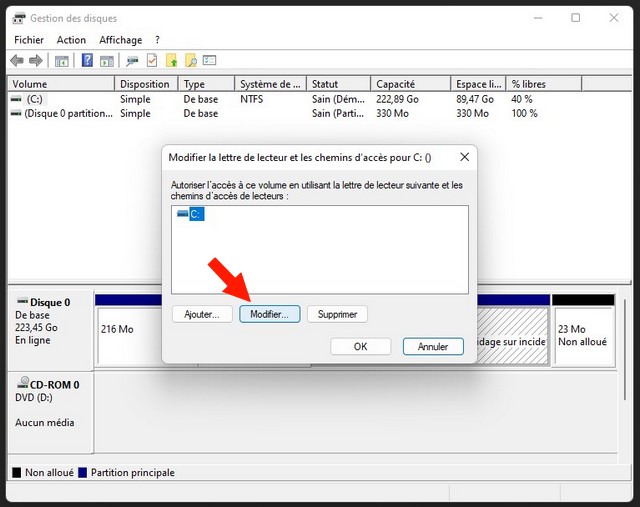This screenshot has width=640, height=507.
Task: Click the back arrow toolbar icon
Action: point(17,60)
